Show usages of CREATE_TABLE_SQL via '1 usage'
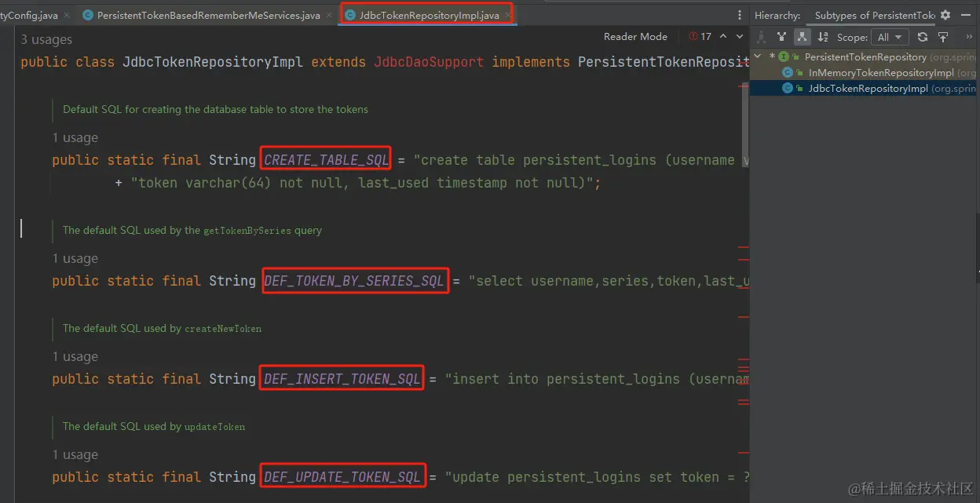 tap(75, 137)
